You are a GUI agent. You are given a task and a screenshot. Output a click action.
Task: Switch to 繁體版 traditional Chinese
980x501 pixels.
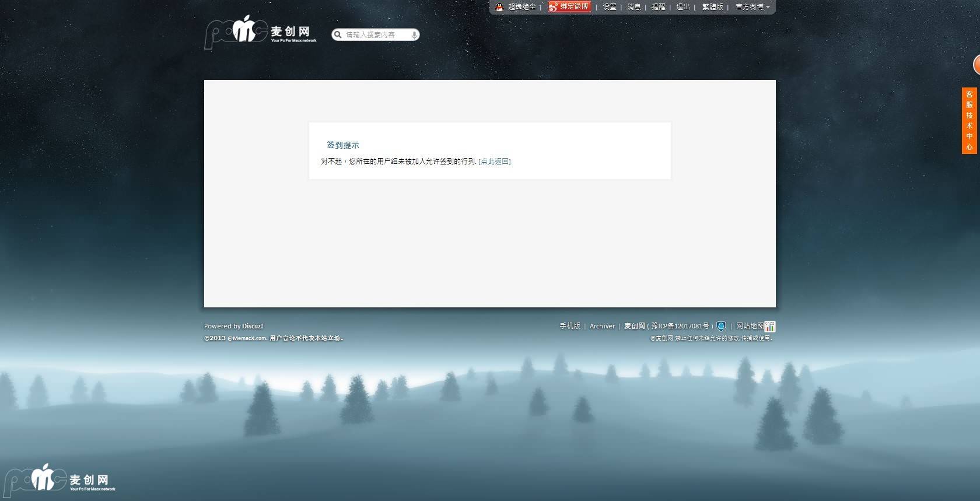point(713,7)
